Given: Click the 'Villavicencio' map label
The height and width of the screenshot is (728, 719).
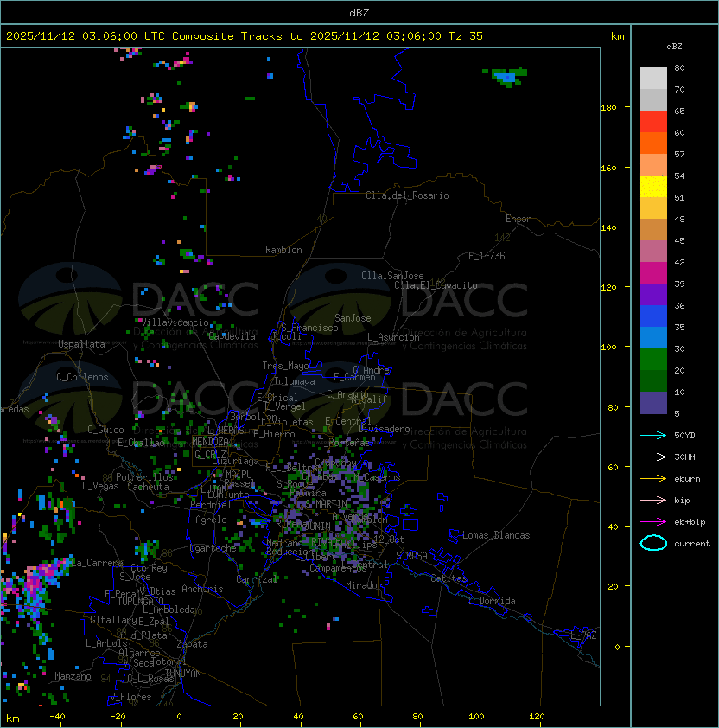Looking at the screenshot, I should pyautogui.click(x=175, y=322).
